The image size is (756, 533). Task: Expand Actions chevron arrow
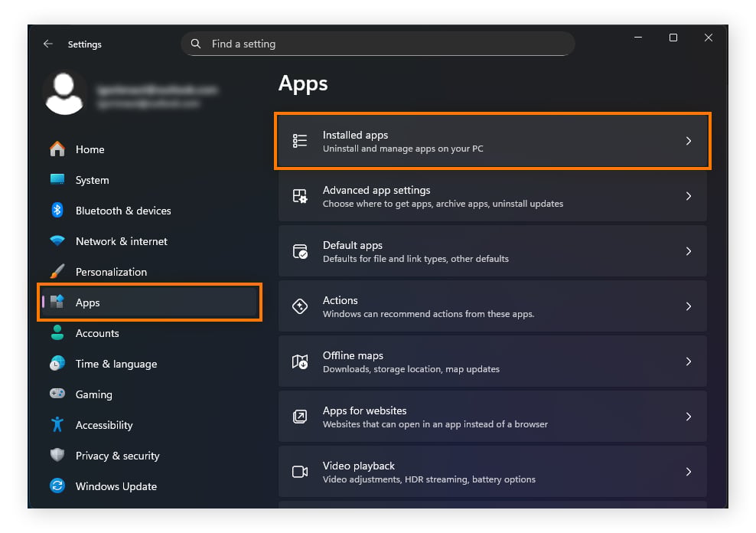689,306
